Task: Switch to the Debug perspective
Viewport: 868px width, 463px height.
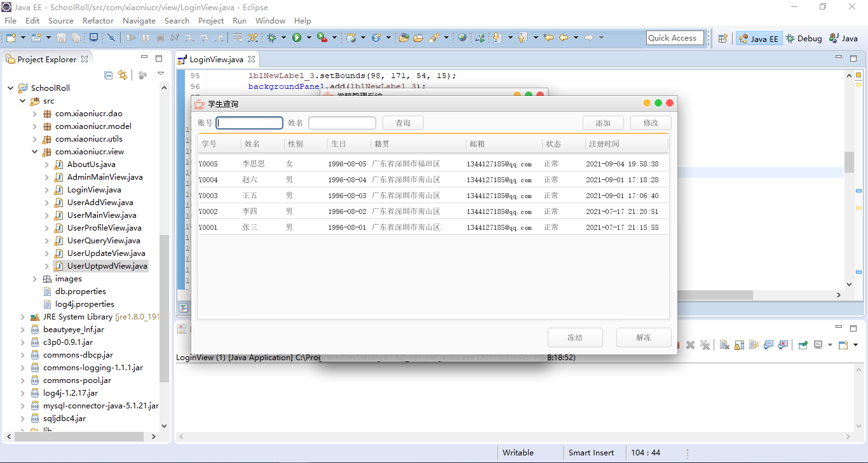Action: [804, 38]
